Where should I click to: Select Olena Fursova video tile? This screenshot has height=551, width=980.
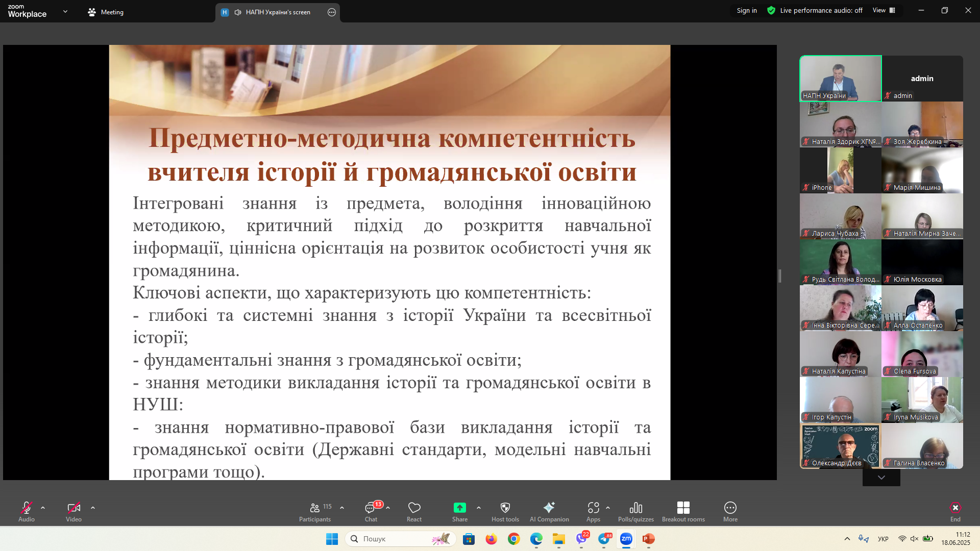point(922,354)
